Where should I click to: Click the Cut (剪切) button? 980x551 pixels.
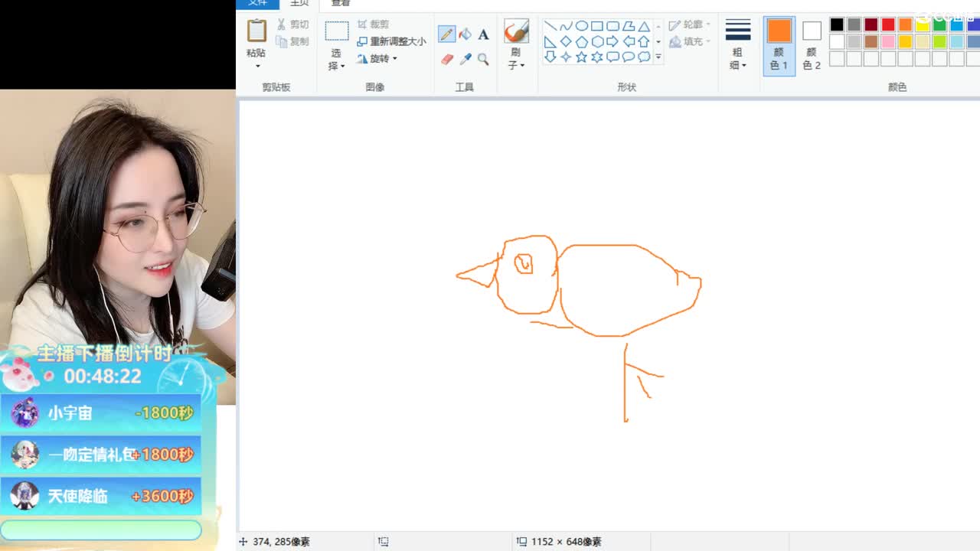click(293, 24)
